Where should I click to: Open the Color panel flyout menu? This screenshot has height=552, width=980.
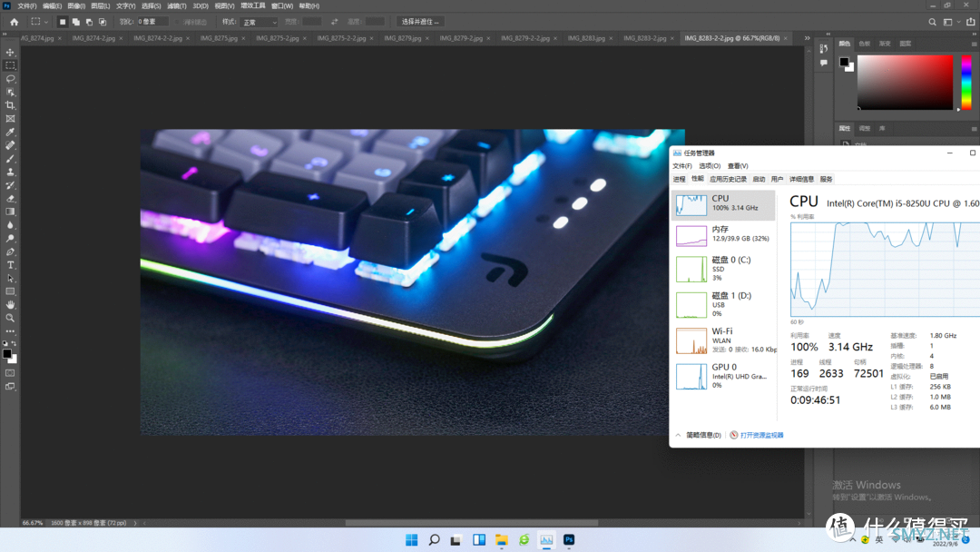point(974,44)
